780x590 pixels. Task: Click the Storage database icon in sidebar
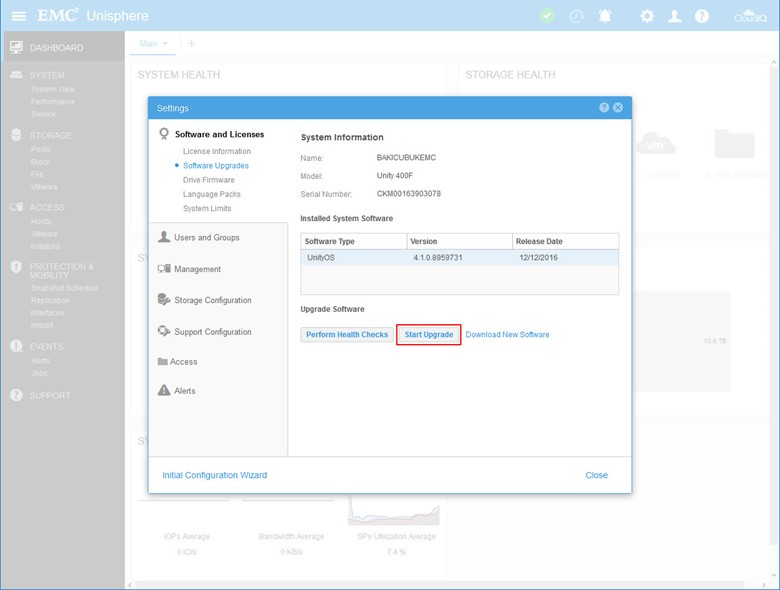[x=16, y=135]
